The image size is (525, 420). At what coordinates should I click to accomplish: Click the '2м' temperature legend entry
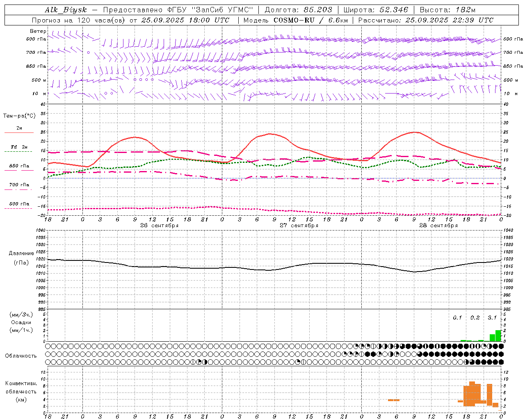coord(19,128)
